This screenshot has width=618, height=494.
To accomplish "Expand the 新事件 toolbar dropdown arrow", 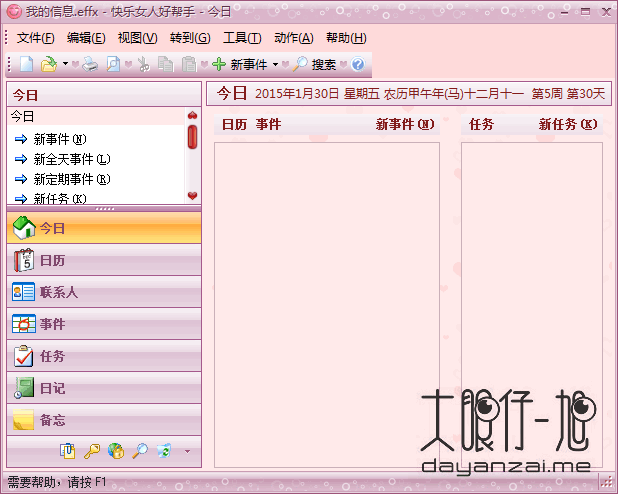I will click(275, 64).
